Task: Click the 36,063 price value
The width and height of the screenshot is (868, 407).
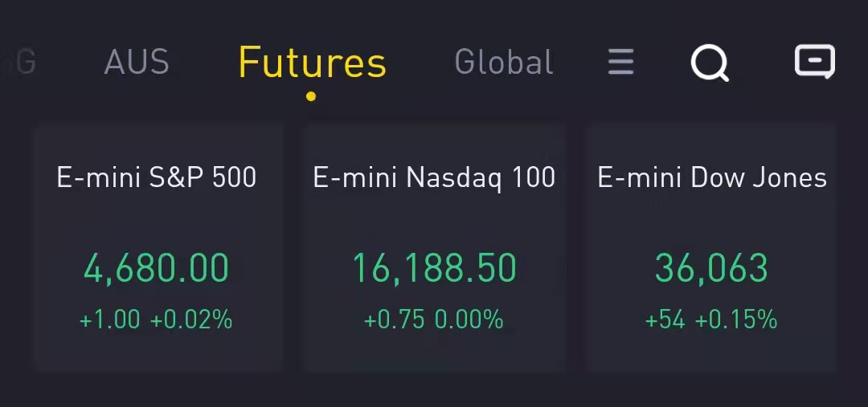Action: tap(711, 269)
